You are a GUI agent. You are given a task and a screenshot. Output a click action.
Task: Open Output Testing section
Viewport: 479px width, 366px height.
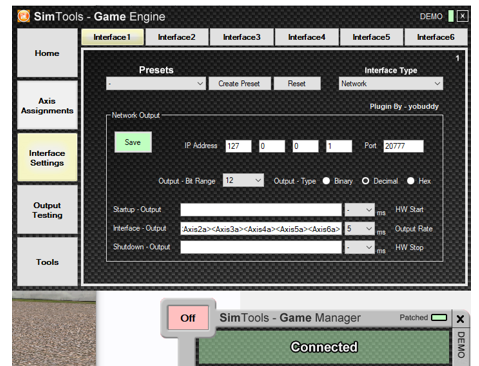[47, 210]
